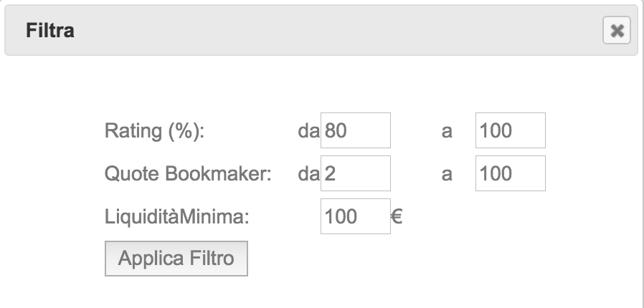The image size is (644, 308).
Task: Place cursor in the field containing 2
Action: point(356,174)
